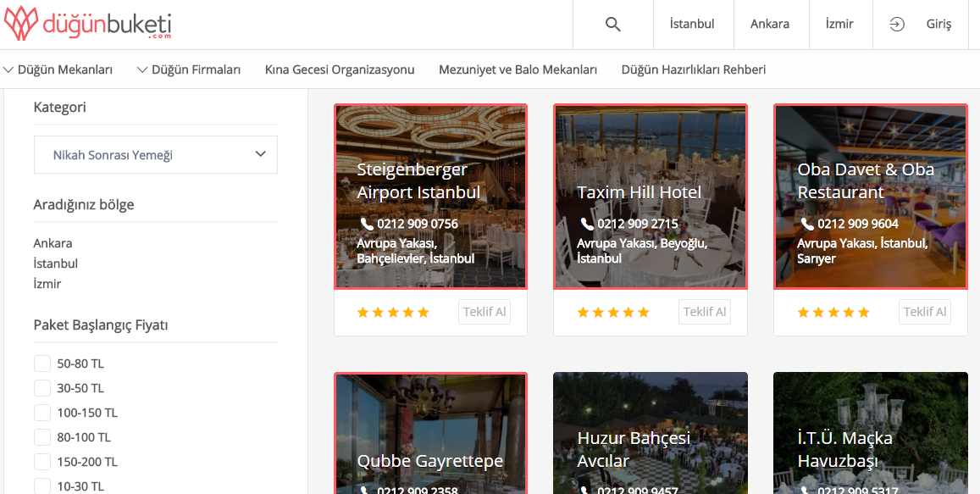Click the search magnifier icon
Viewport: 980px width, 494px height.
pyautogui.click(x=612, y=25)
